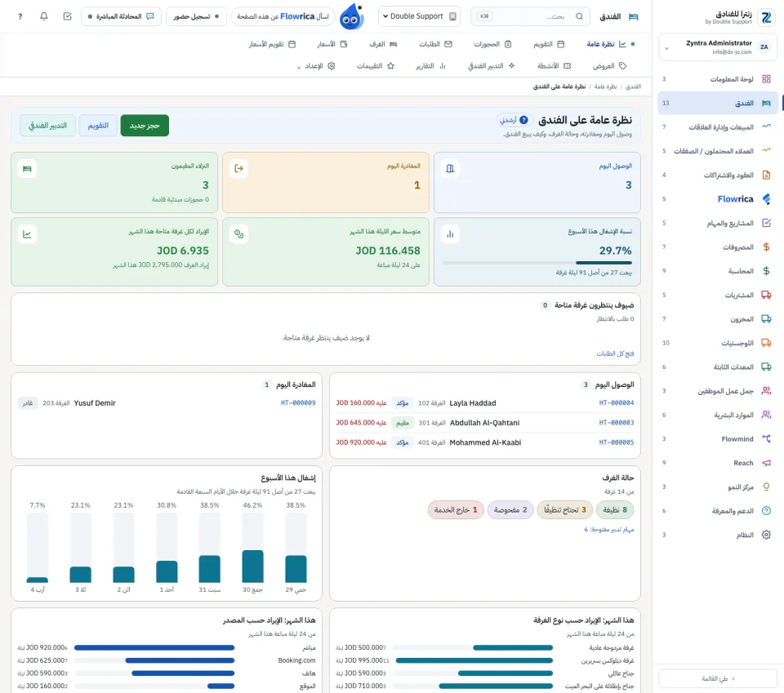The image size is (784, 693).
Task: Click the bed icon on النزلاء المقيمون card
Action: [x=27, y=168]
